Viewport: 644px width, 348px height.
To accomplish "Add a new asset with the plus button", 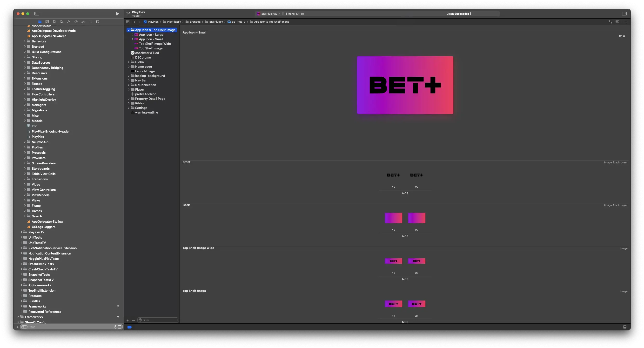I will tap(128, 320).
